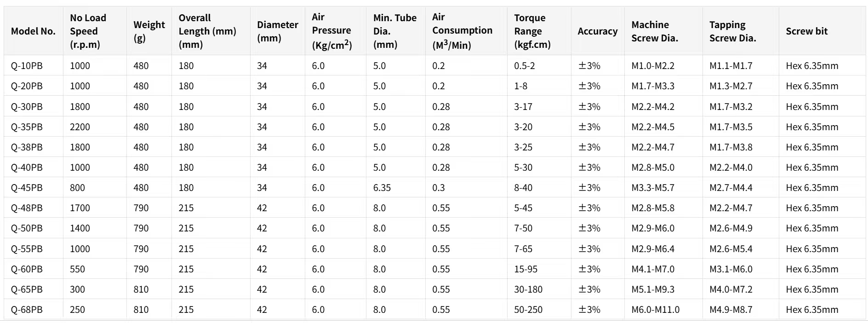Select the Q-68PB model cell
The image size is (868, 323).
(27, 310)
